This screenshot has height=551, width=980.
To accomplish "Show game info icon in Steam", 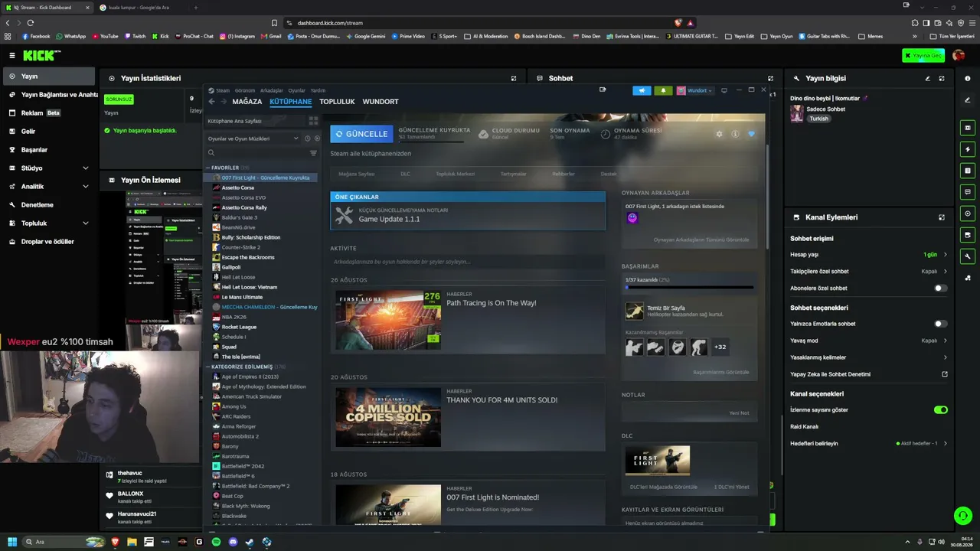I will [x=735, y=134].
